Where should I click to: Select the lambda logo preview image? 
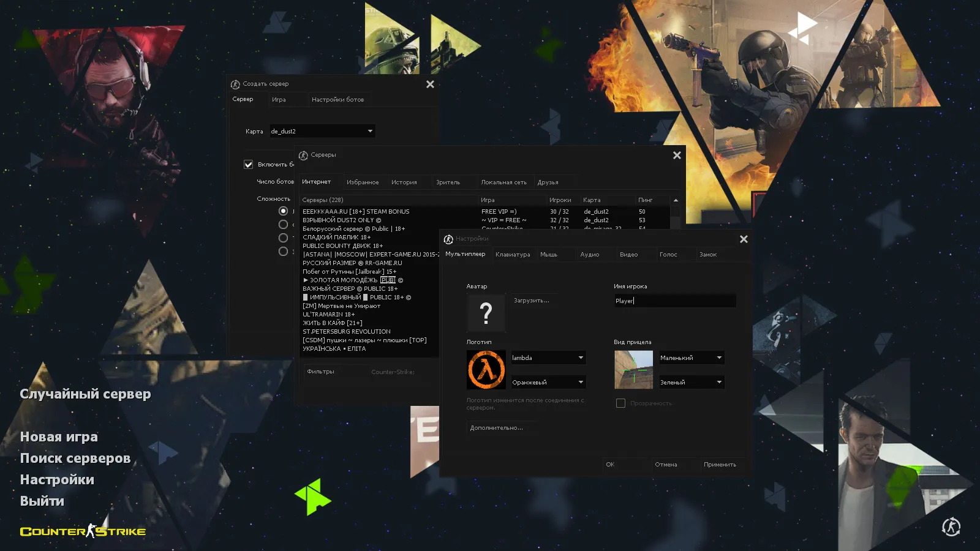(486, 369)
